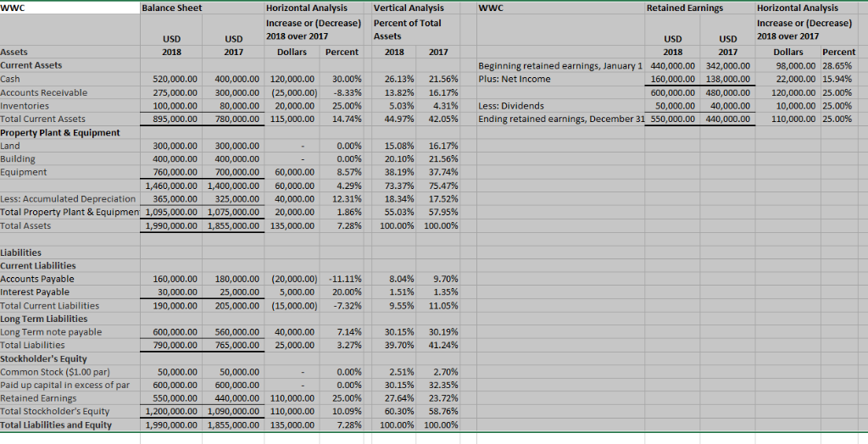Click the subtotal 1,460,000.00 cell
Viewport: 868px width, 444px height.
[171, 186]
